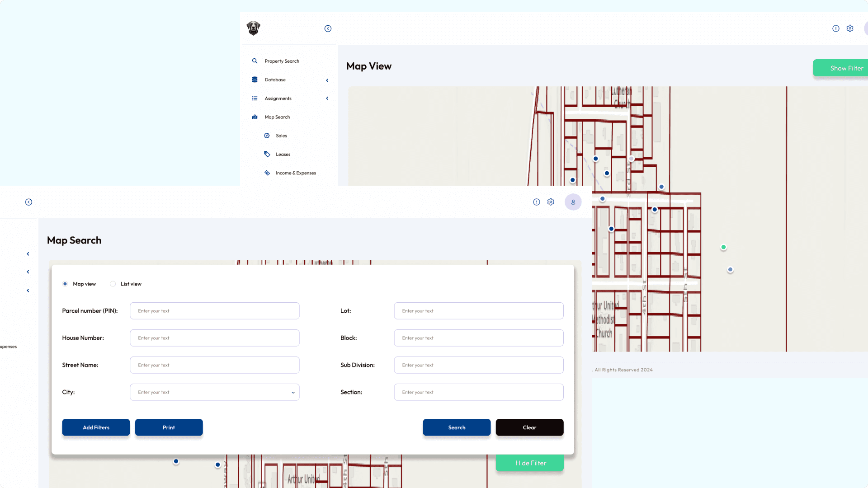This screenshot has height=488, width=868.
Task: Click the Leases tag icon
Action: (x=267, y=154)
